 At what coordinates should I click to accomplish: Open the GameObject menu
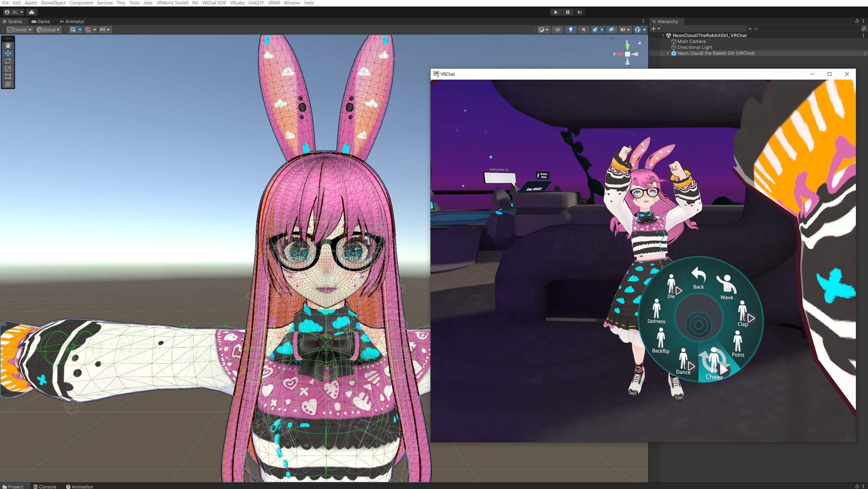coord(53,3)
